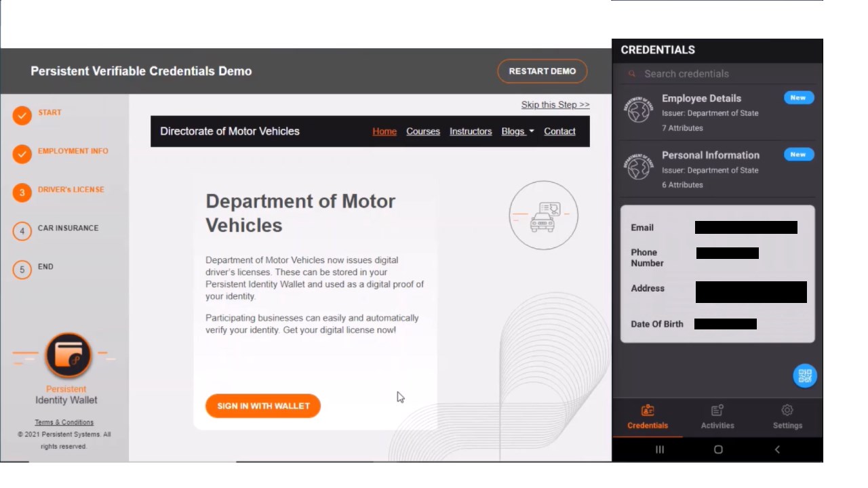This screenshot has height=488, width=868.
Task: Click the Skip this Step link
Action: coord(555,104)
